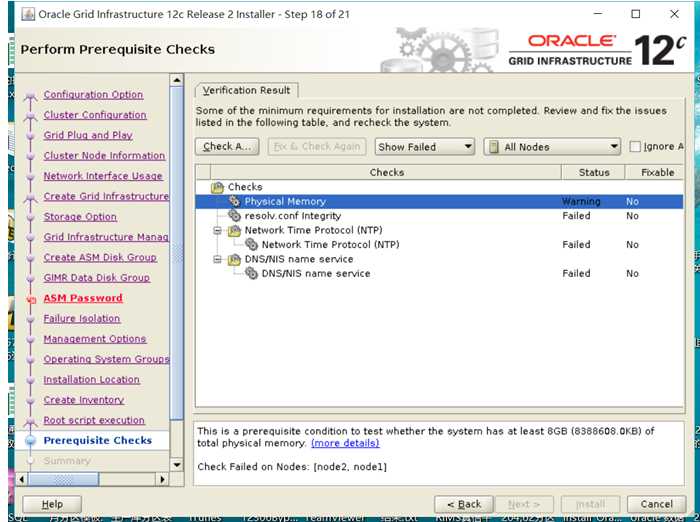Screen dimensions: 700x522
Task: Click the gear icon beside resolv.conf Integrity
Action: (234, 216)
